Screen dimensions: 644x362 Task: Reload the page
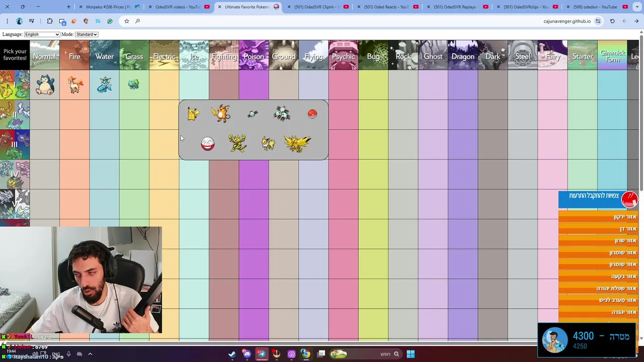pyautogui.click(x=612, y=21)
